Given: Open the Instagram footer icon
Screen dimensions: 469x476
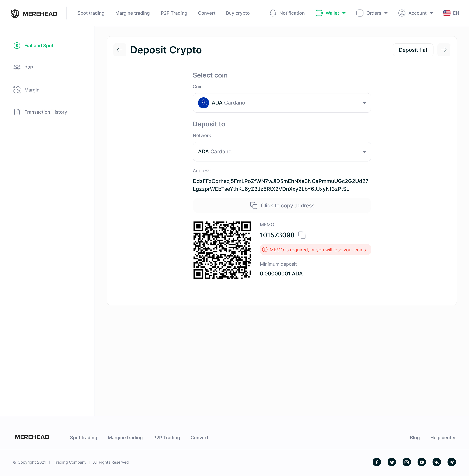Looking at the screenshot, I should coord(406,462).
